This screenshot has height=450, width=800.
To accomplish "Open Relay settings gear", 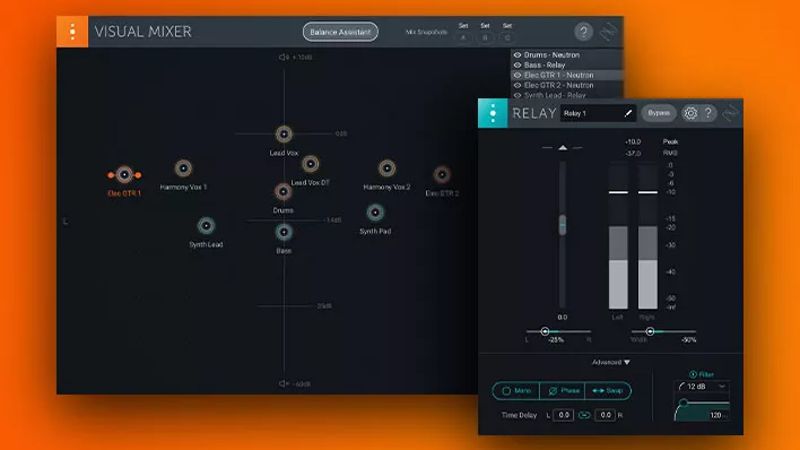I will (x=690, y=113).
